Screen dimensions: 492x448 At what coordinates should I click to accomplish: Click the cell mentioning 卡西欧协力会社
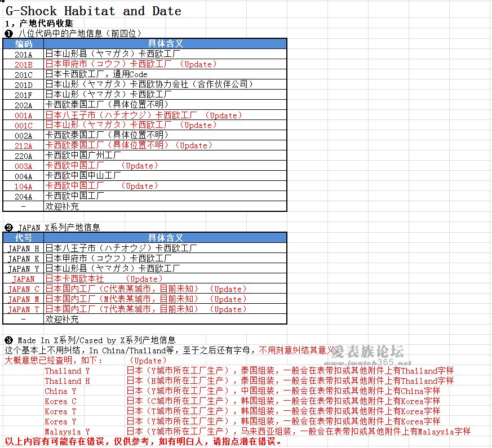(165, 85)
